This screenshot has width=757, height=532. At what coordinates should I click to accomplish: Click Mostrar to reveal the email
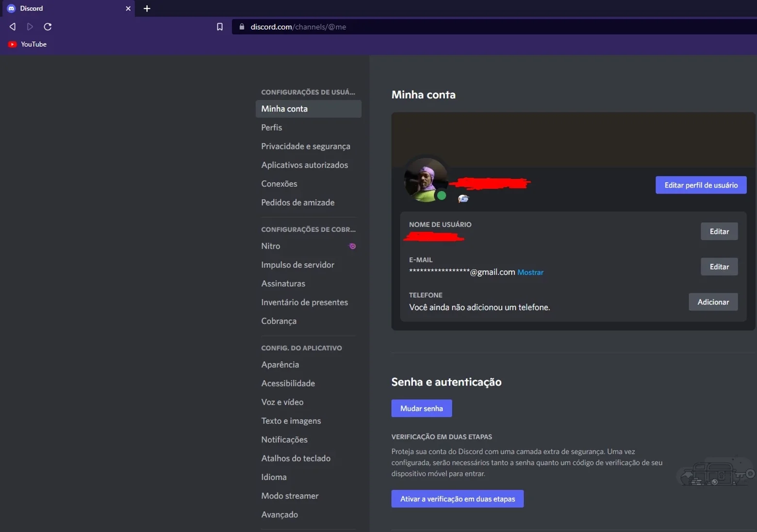click(530, 273)
